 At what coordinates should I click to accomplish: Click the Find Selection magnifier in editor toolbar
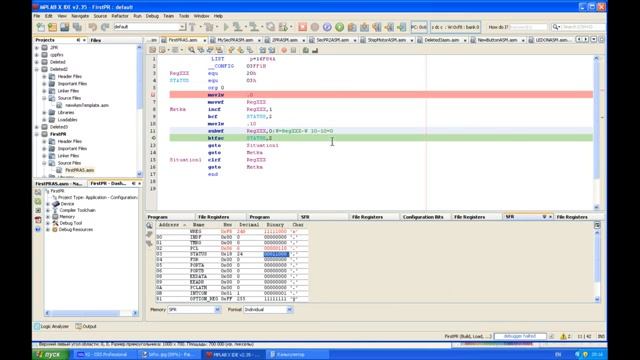[x=191, y=50]
